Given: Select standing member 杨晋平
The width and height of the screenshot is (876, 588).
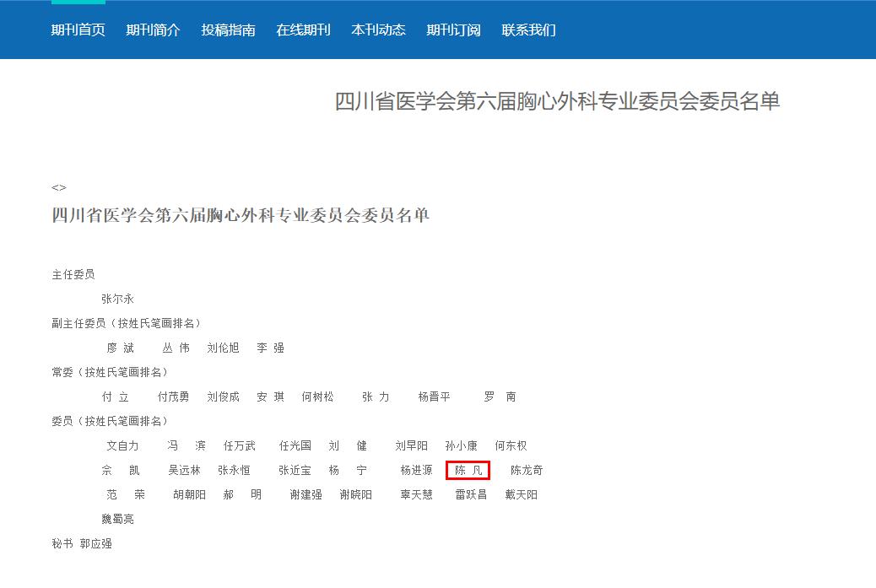Looking at the screenshot, I should pos(433,396).
